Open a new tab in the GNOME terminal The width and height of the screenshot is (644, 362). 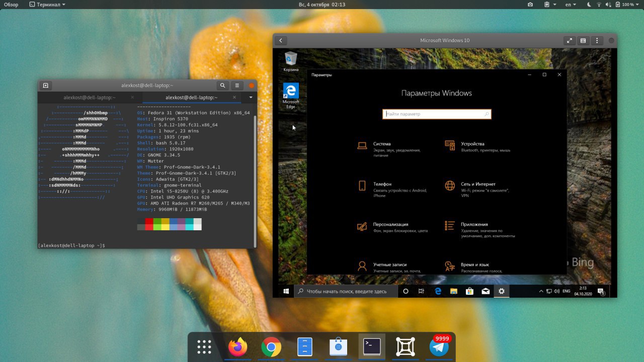tap(45, 85)
